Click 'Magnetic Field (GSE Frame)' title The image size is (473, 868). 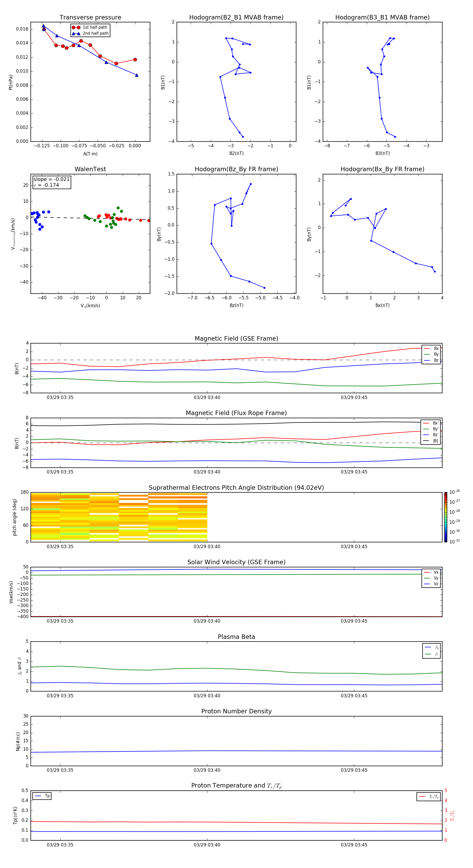pyautogui.click(x=236, y=339)
